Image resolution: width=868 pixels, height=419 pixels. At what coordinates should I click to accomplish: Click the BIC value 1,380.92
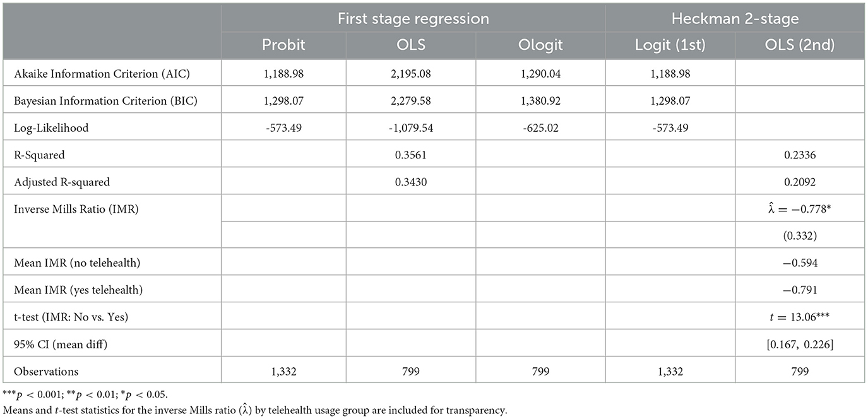coord(541,100)
